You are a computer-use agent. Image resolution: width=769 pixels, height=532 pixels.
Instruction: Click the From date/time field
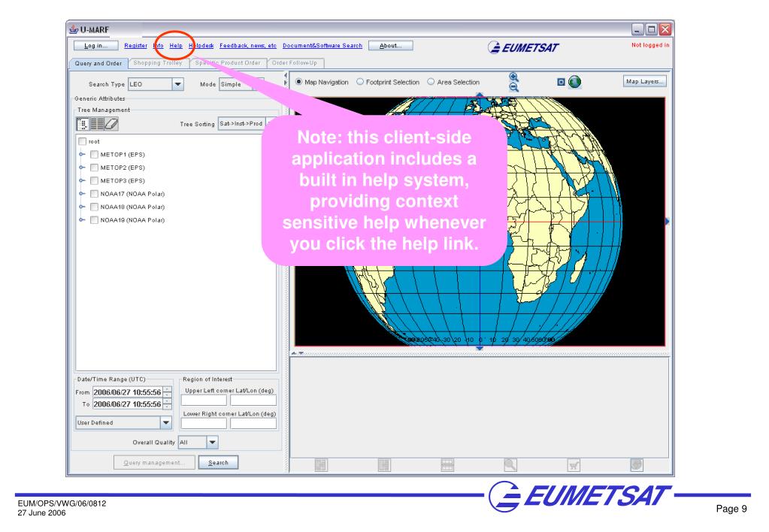click(x=128, y=392)
